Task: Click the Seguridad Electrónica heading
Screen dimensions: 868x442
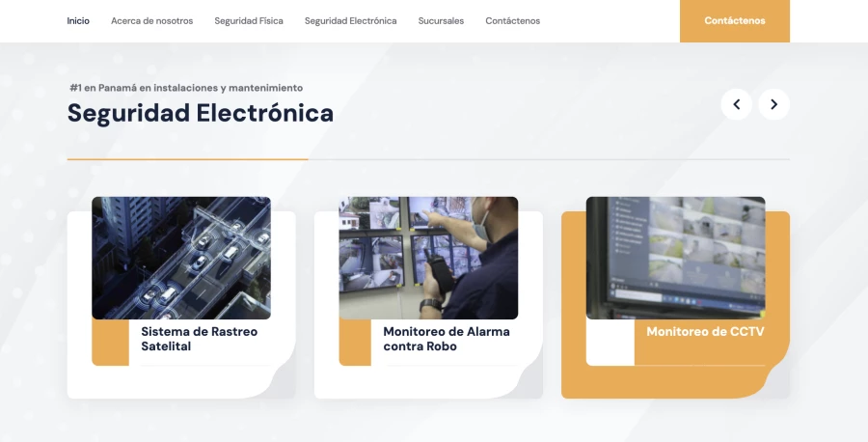Action: pyautogui.click(x=201, y=113)
